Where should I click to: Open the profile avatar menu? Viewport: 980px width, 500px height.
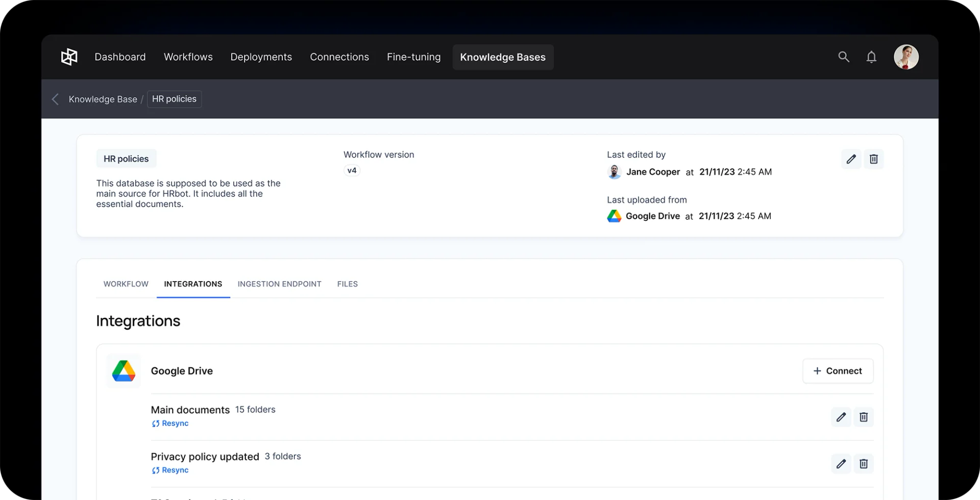tap(906, 57)
